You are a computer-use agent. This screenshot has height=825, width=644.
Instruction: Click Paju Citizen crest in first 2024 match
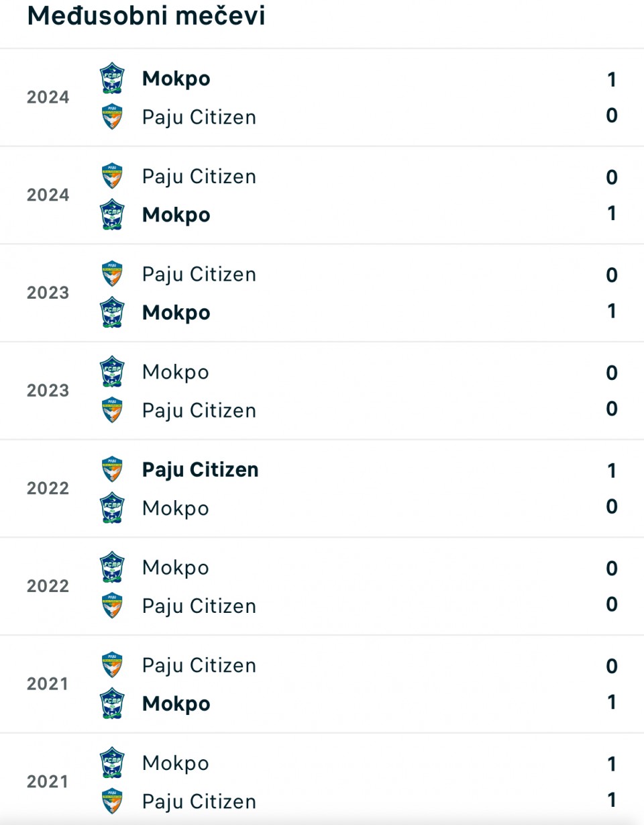pyautogui.click(x=112, y=117)
